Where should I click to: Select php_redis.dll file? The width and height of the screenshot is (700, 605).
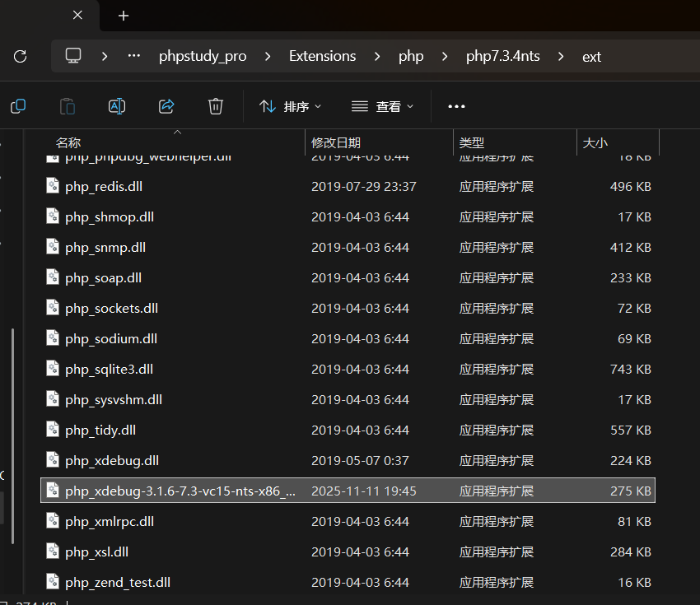click(x=348, y=187)
